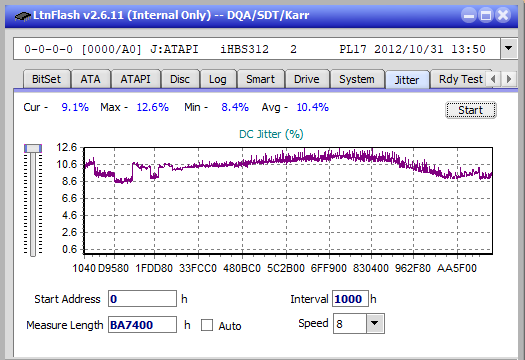Open the Disc tab
525x360 pixels.
point(180,79)
